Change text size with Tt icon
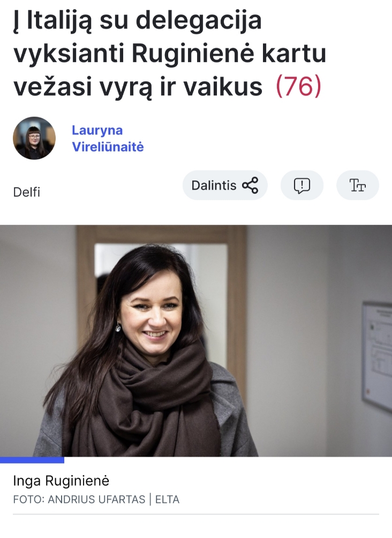The height and width of the screenshot is (538, 392). [358, 185]
